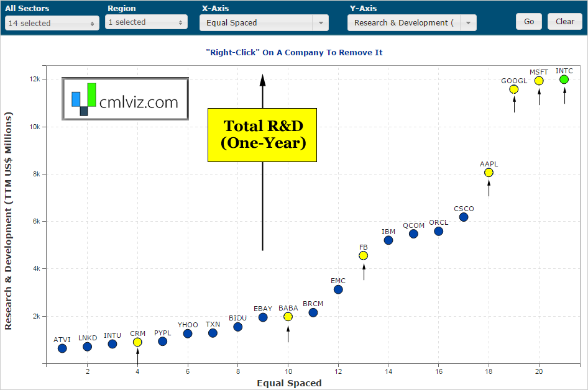This screenshot has width=588, height=390.
Task: Select the PYPL data point
Action: click(162, 342)
